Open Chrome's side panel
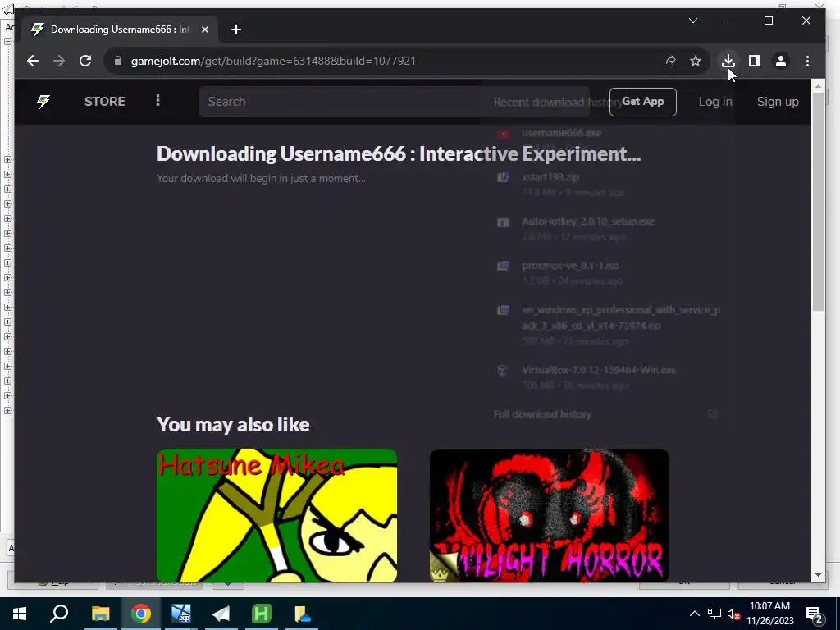Screen dimensions: 840x630 click(x=755, y=61)
